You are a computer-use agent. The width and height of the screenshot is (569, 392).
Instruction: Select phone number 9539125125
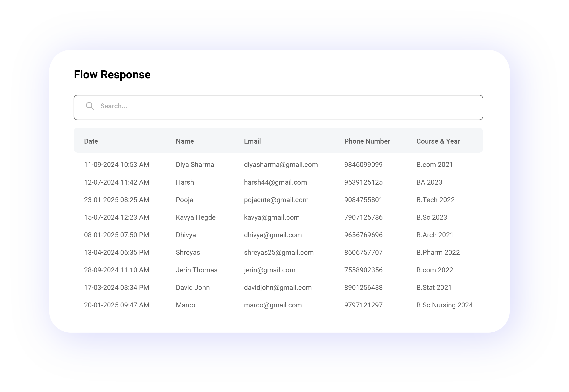363,182
